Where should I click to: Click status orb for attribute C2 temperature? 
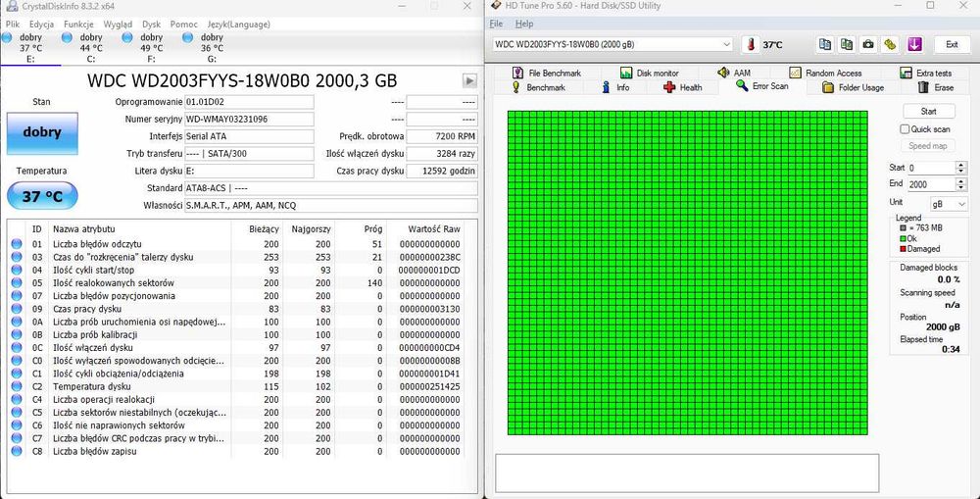click(x=17, y=386)
